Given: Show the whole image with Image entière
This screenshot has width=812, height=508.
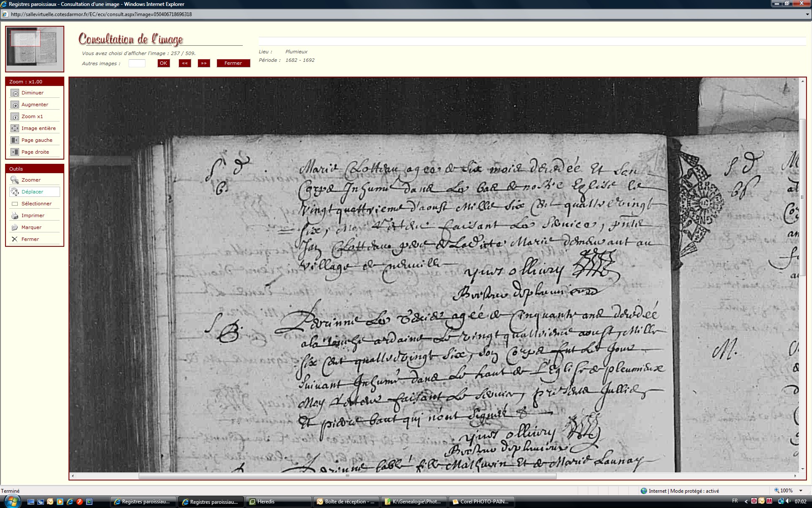Looking at the screenshot, I should pyautogui.click(x=15, y=129).
